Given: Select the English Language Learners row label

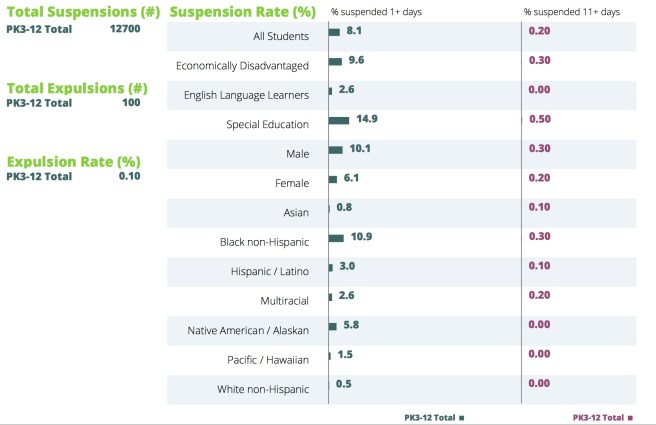Looking at the screenshot, I should 246,95.
